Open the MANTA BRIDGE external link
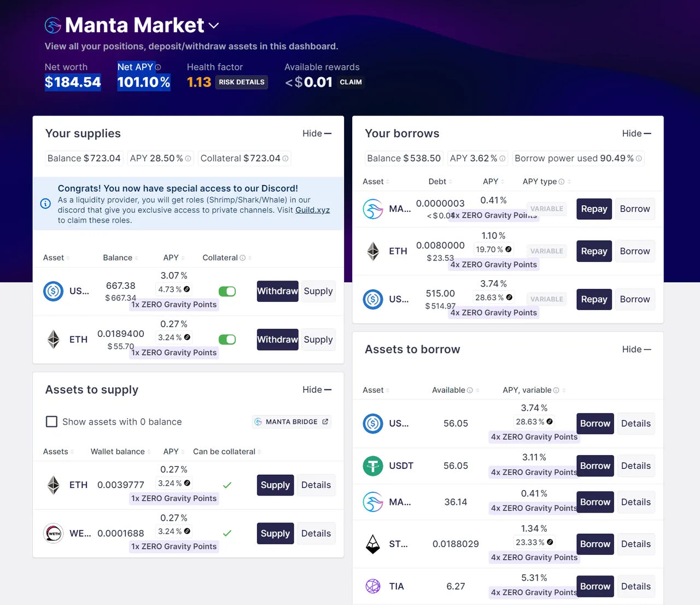The image size is (700, 605). pyautogui.click(x=291, y=422)
